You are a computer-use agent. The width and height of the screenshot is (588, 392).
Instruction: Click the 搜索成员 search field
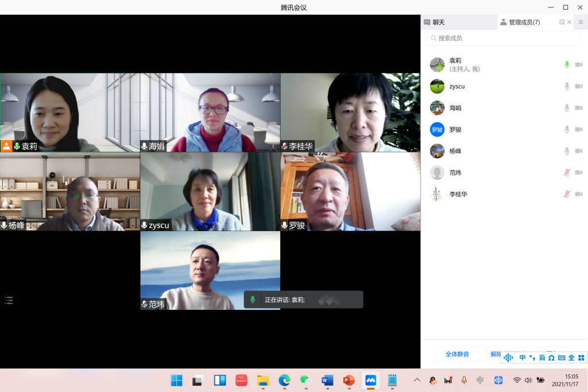(x=504, y=38)
